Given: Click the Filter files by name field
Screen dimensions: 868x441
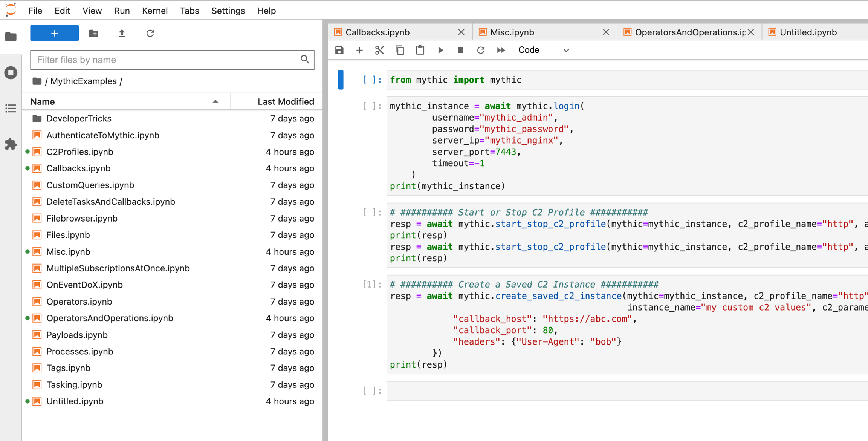Looking at the screenshot, I should tap(166, 60).
